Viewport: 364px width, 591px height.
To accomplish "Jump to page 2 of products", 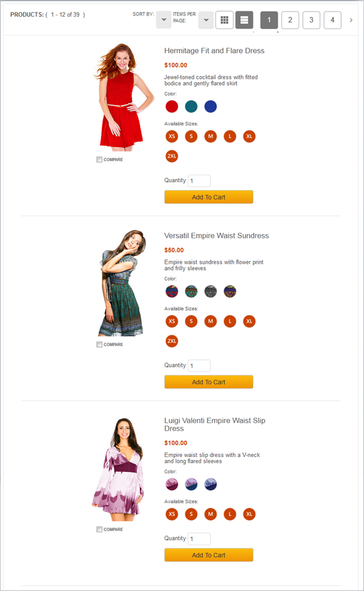I will 290,20.
